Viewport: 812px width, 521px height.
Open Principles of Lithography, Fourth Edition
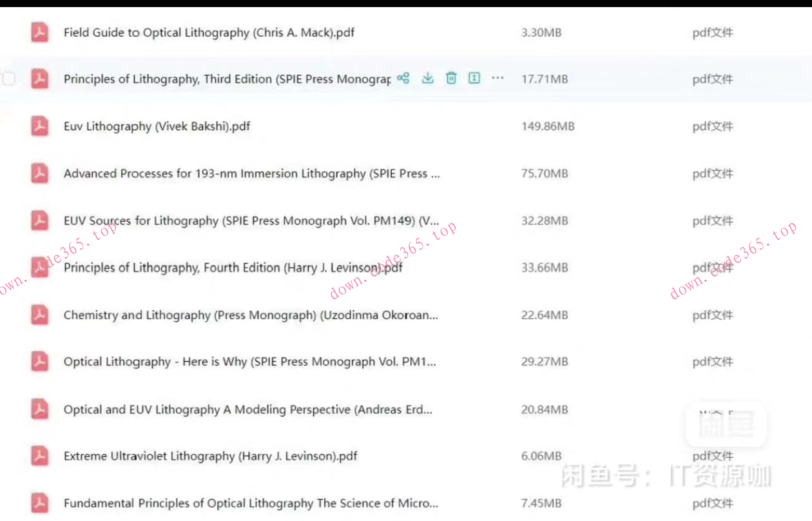pyautogui.click(x=233, y=268)
